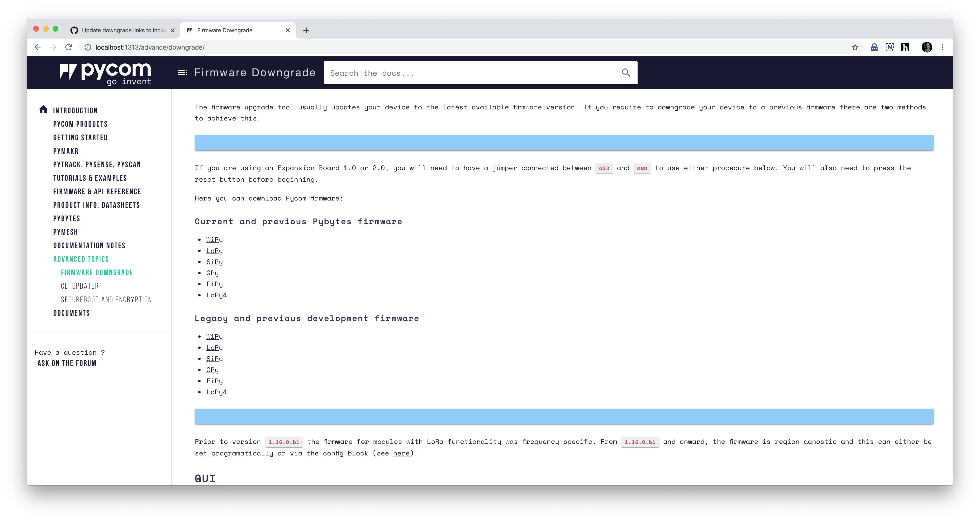This screenshot has width=980, height=521.
Task: Open the Chrome three-dot menu
Action: 942,47
